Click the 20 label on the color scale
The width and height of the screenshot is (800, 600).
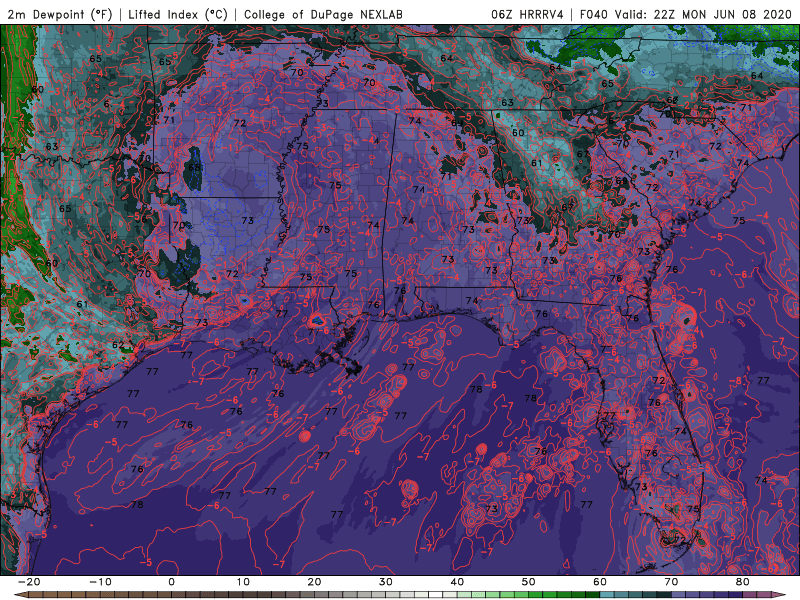click(314, 582)
